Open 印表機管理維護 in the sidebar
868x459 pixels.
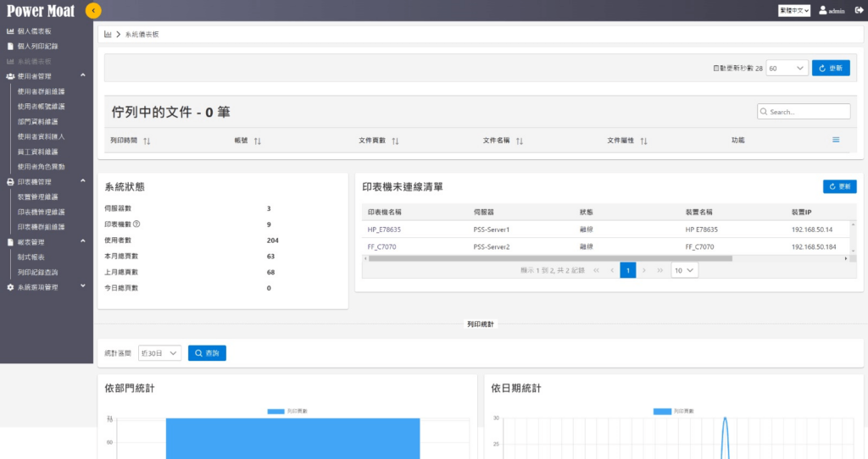pos(41,213)
